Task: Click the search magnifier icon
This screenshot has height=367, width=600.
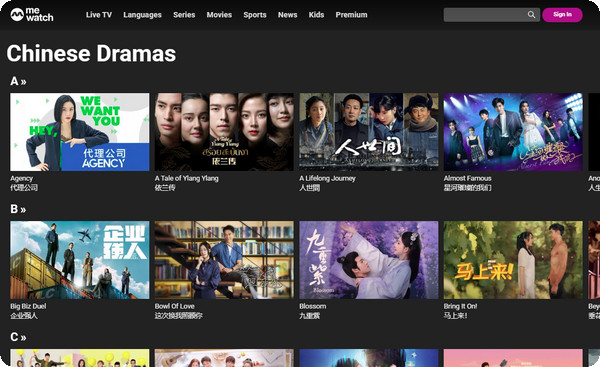Action: (531, 15)
